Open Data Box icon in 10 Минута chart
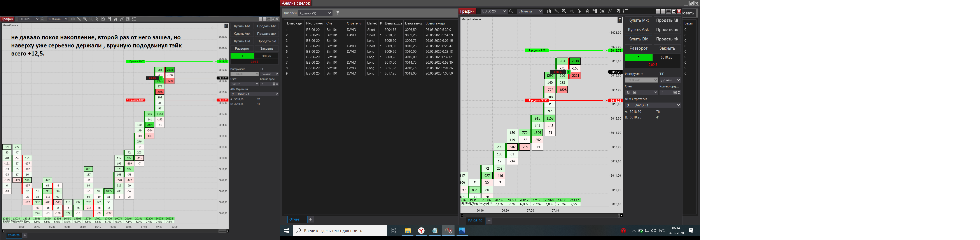 (103, 19)
